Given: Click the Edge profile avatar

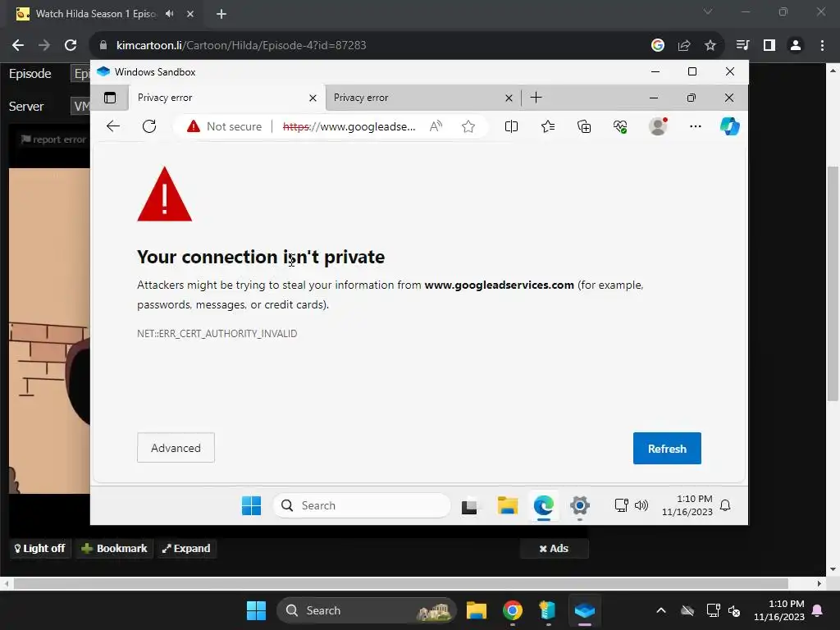Looking at the screenshot, I should [x=658, y=126].
